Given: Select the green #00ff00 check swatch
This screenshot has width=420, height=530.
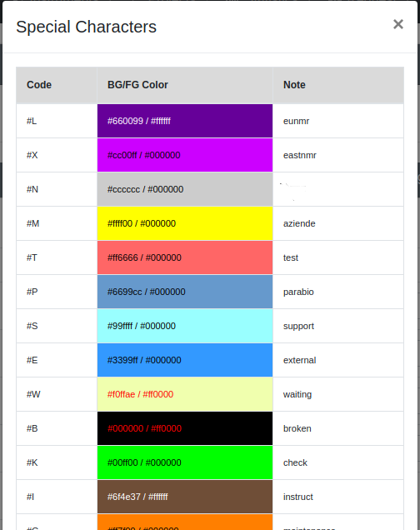Looking at the screenshot, I should click(x=185, y=462).
